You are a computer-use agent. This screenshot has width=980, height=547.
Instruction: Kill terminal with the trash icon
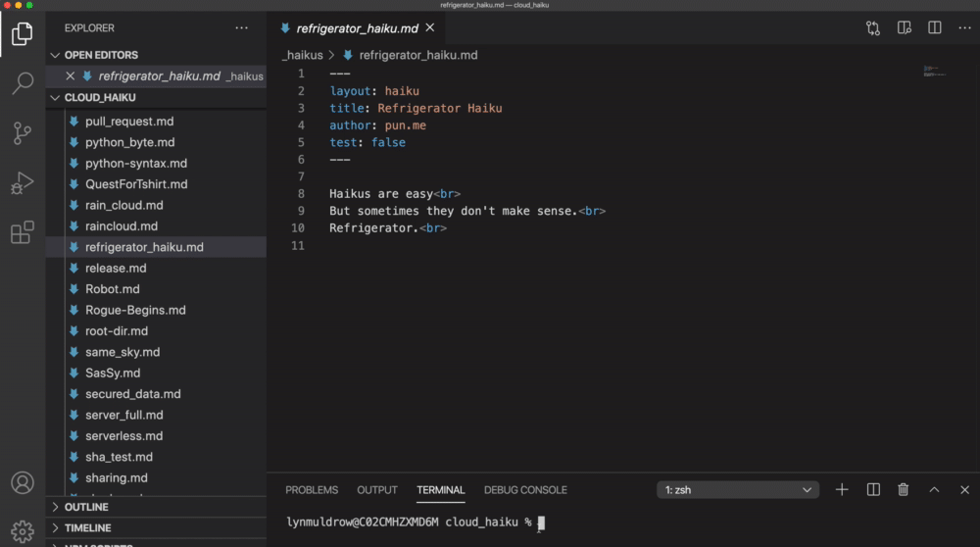click(x=904, y=490)
